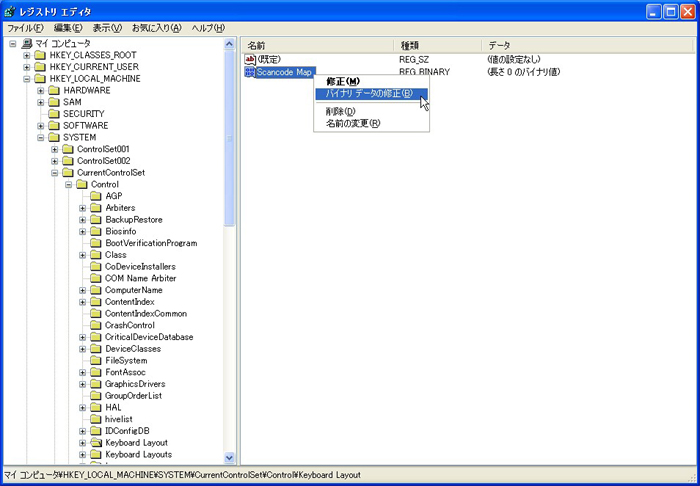Click the HKEY_CLASSES_ROOT folder icon

point(40,55)
